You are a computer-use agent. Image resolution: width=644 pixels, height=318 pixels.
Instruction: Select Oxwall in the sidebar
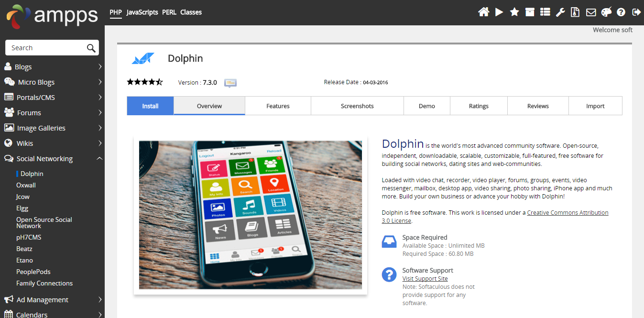(26, 185)
